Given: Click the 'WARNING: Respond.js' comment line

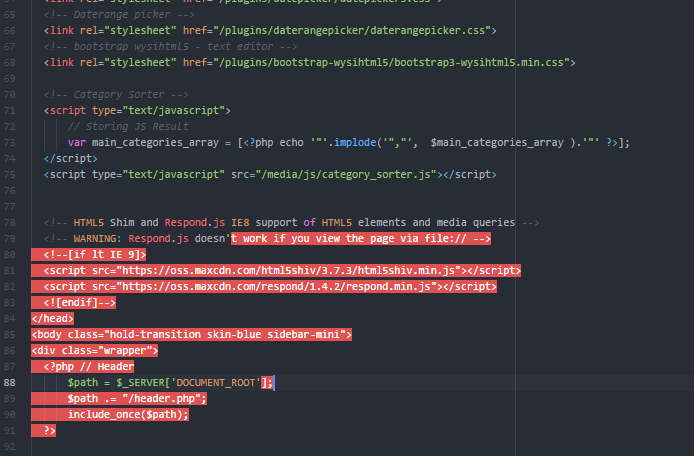Looking at the screenshot, I should tap(267, 239).
